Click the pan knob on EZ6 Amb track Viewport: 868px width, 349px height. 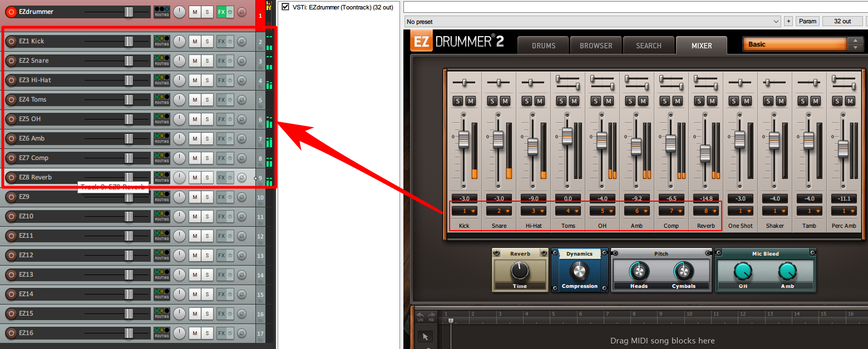[x=179, y=138]
